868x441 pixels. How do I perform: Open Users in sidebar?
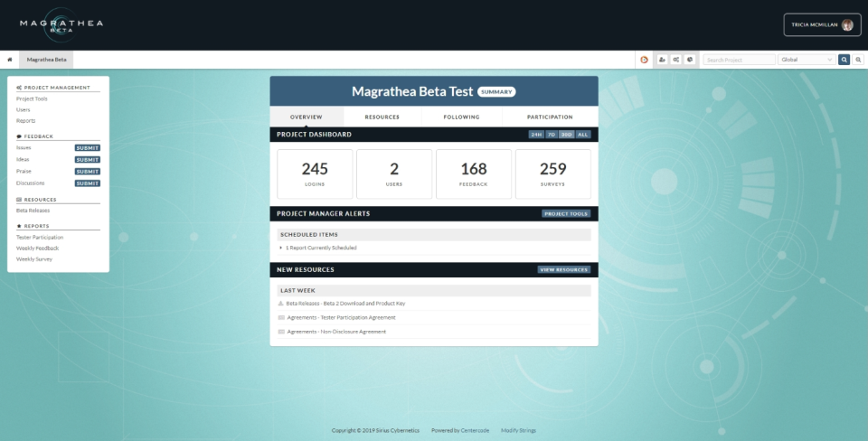click(23, 109)
